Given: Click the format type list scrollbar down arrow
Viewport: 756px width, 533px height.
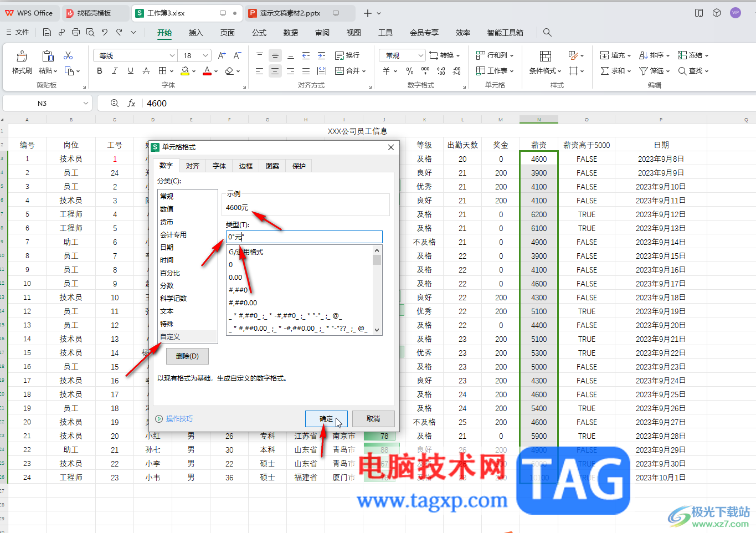Looking at the screenshot, I should coord(377,330).
